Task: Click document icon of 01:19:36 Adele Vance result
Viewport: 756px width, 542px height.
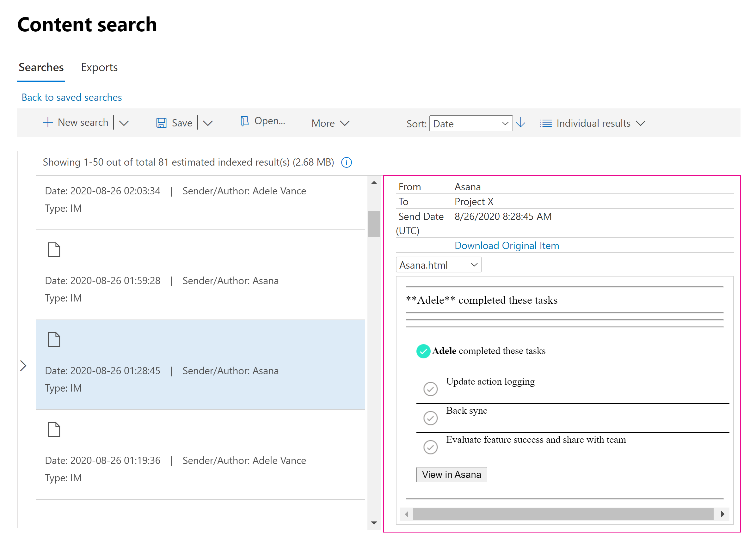Action: [54, 430]
